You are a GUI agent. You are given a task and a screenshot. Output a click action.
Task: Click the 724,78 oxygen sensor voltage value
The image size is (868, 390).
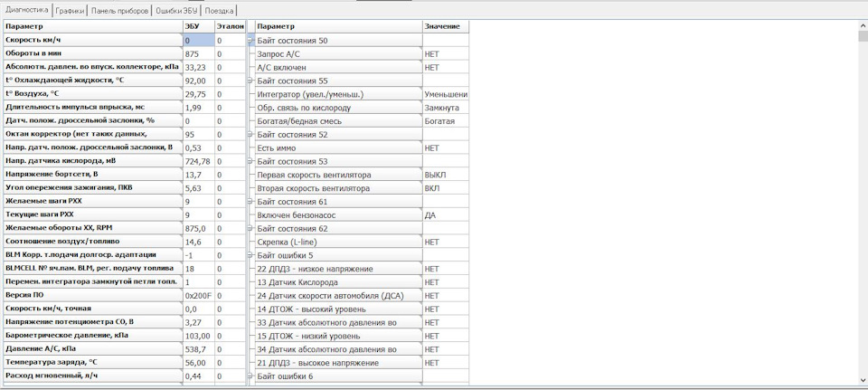point(198,161)
